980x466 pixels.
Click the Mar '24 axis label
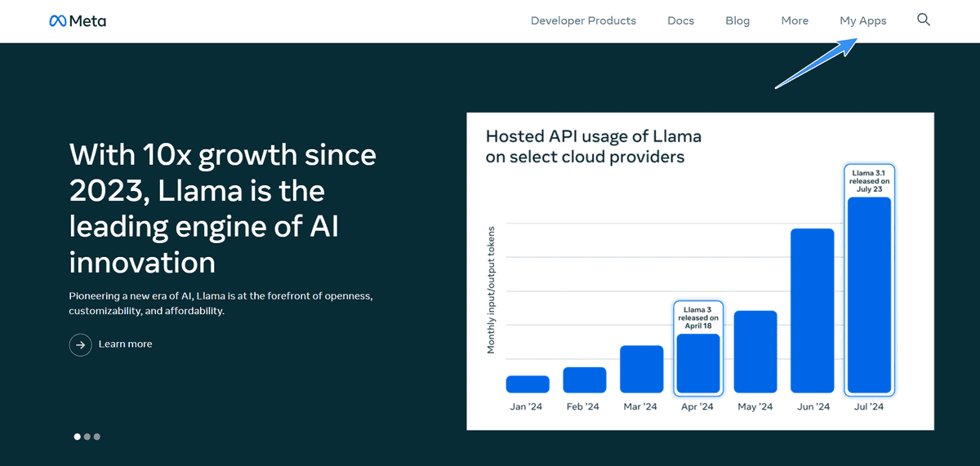641,406
